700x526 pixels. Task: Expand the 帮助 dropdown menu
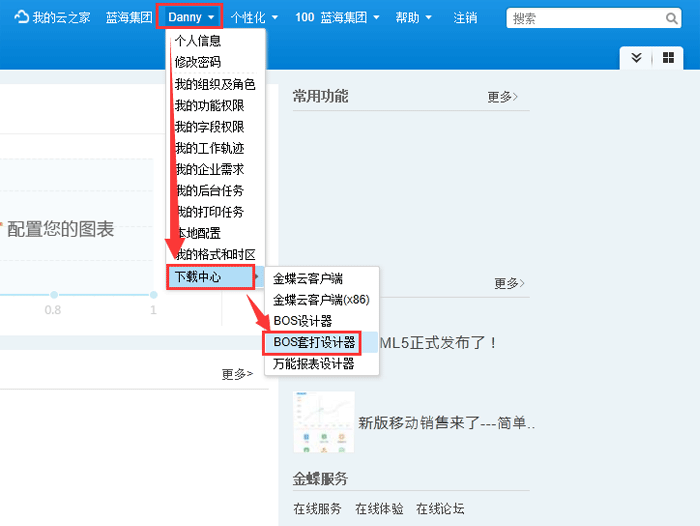click(x=413, y=17)
